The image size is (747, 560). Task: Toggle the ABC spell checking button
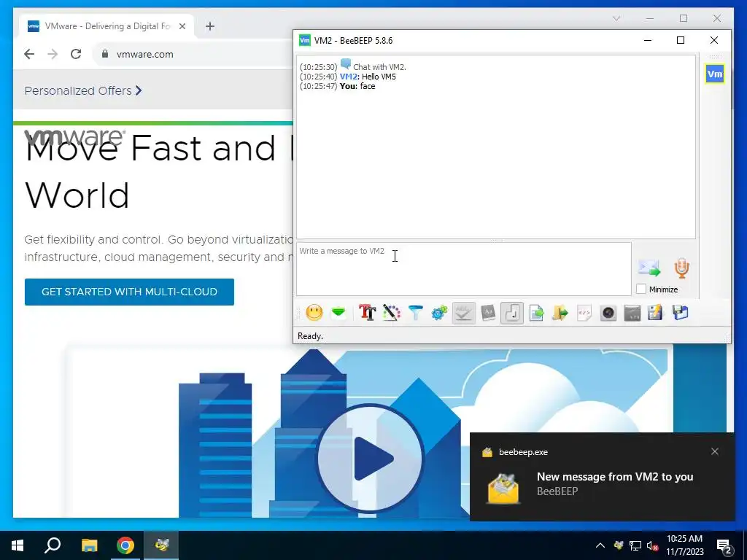(x=463, y=313)
